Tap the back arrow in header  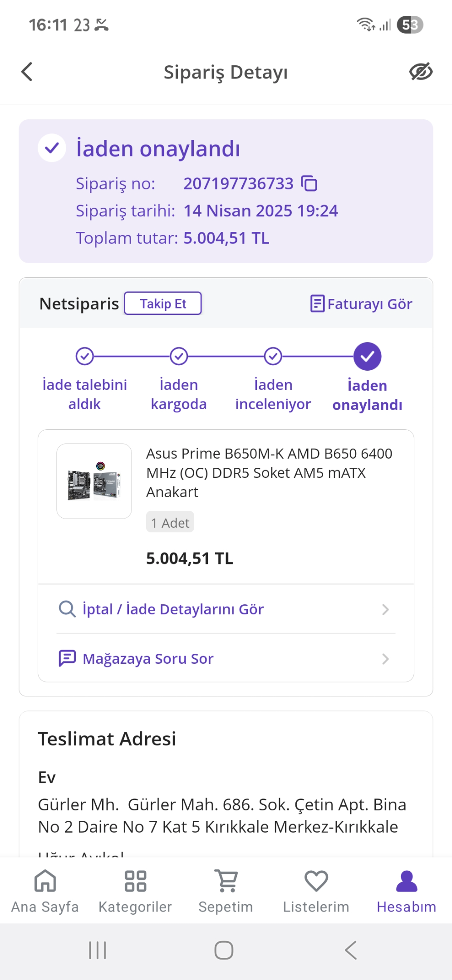pos(27,72)
